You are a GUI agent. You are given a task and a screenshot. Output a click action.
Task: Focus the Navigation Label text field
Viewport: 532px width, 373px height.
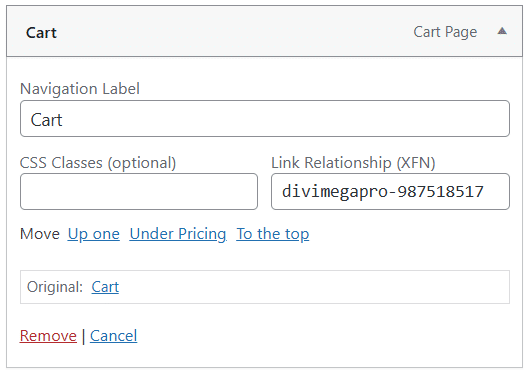(x=265, y=119)
